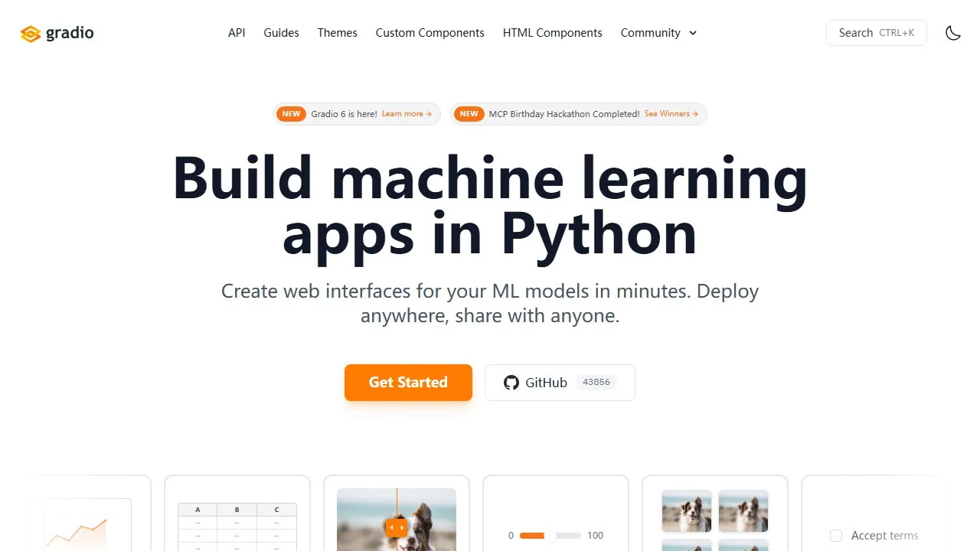Click the line chart preview card
Viewport: 980px width, 551px height.
pos(87,514)
